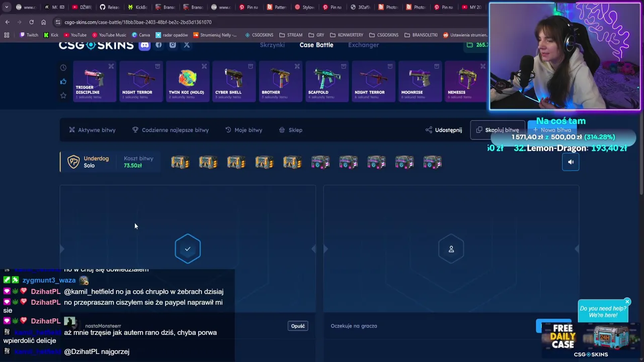Open the Scaffold drop card
644x362 pixels.
[327, 81]
